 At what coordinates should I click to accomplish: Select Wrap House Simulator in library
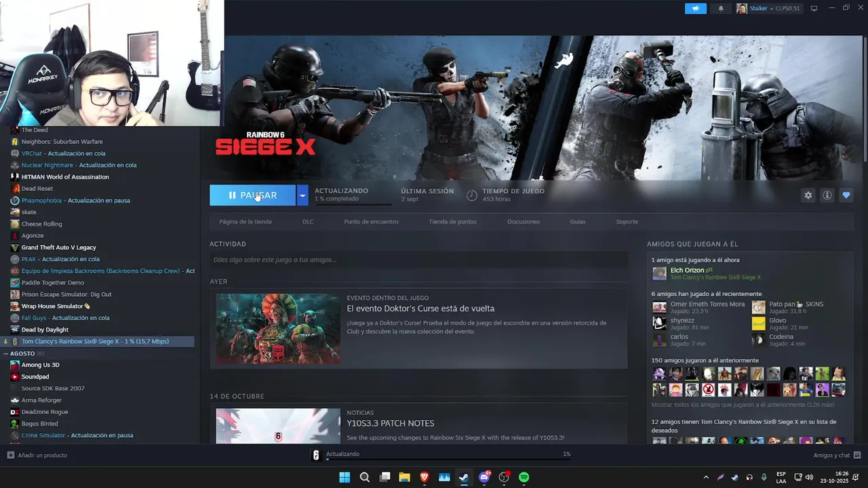[56, 306]
